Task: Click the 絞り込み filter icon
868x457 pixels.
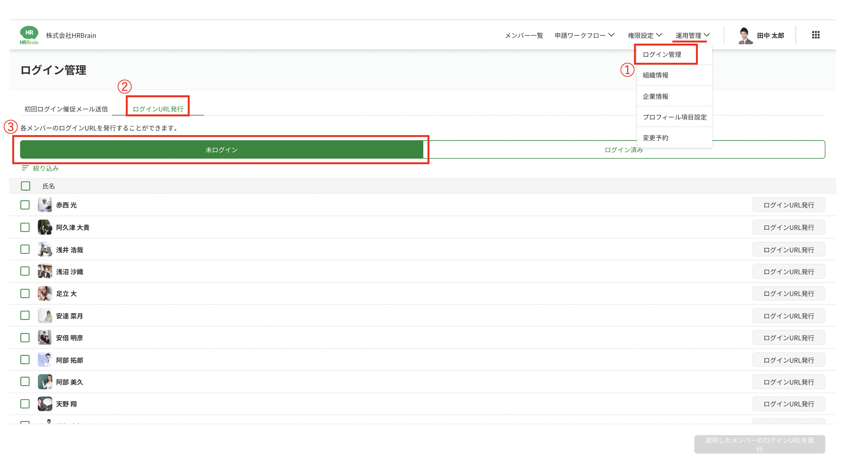Action: click(25, 168)
